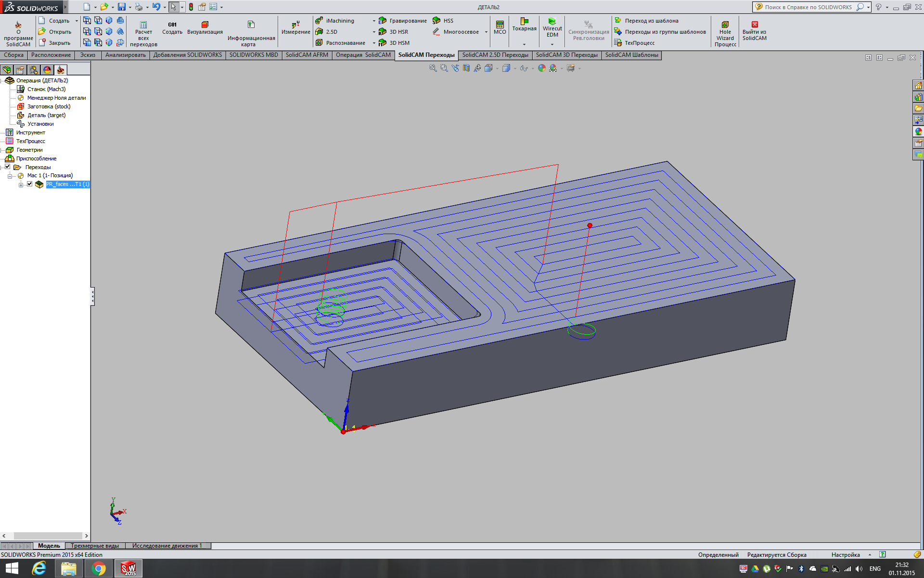Open the Токарная dropdown arrow
The width and height of the screenshot is (924, 578).
tap(524, 44)
